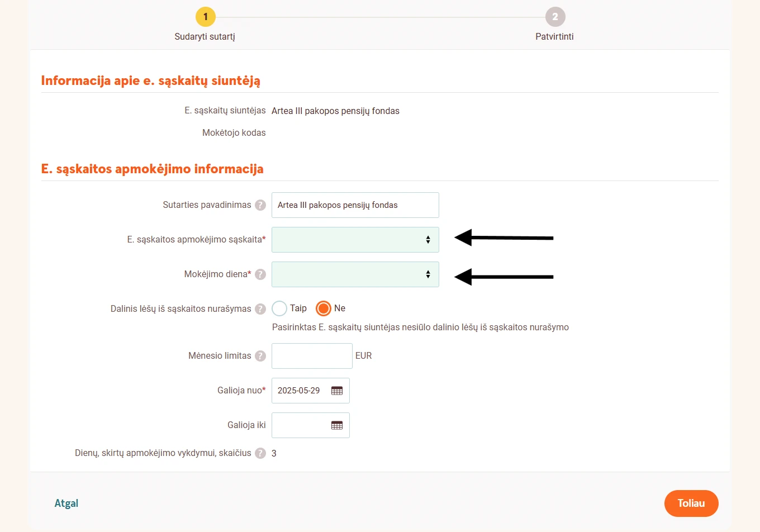Screen dimensions: 760x532
Task: Show help for Mėnesio limitas
Action: coord(260,356)
